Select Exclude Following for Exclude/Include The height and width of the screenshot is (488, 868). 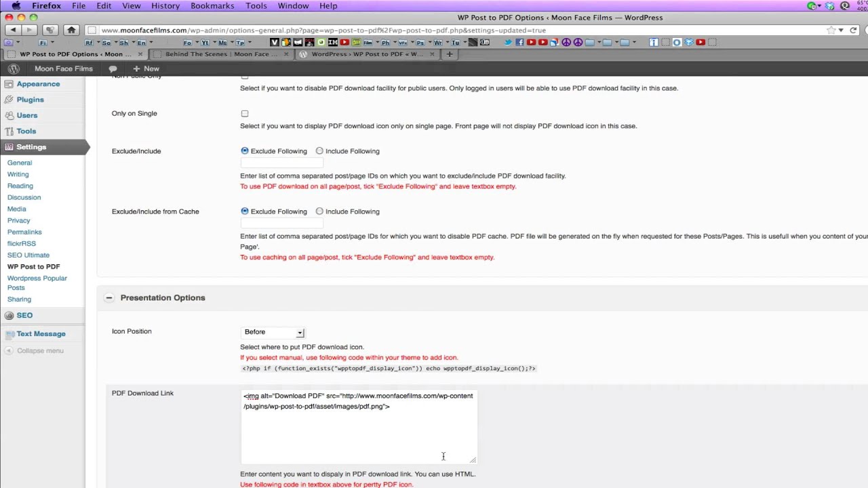coord(245,151)
